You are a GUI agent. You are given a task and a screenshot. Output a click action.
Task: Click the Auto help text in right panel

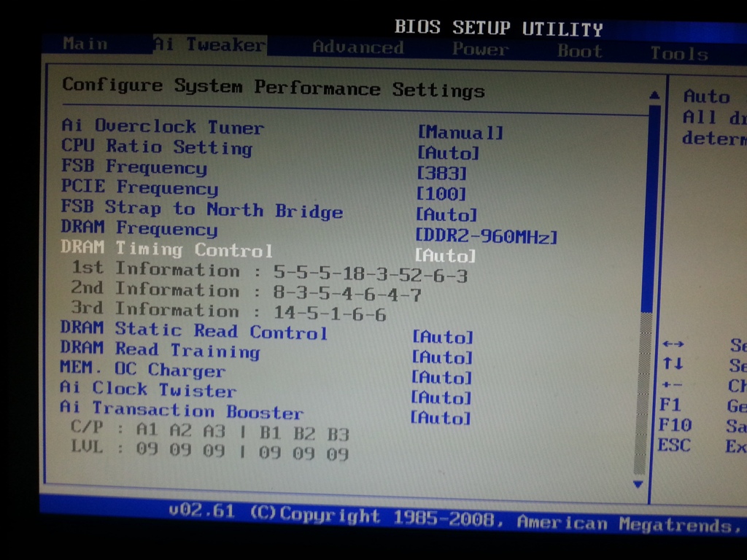(706, 97)
